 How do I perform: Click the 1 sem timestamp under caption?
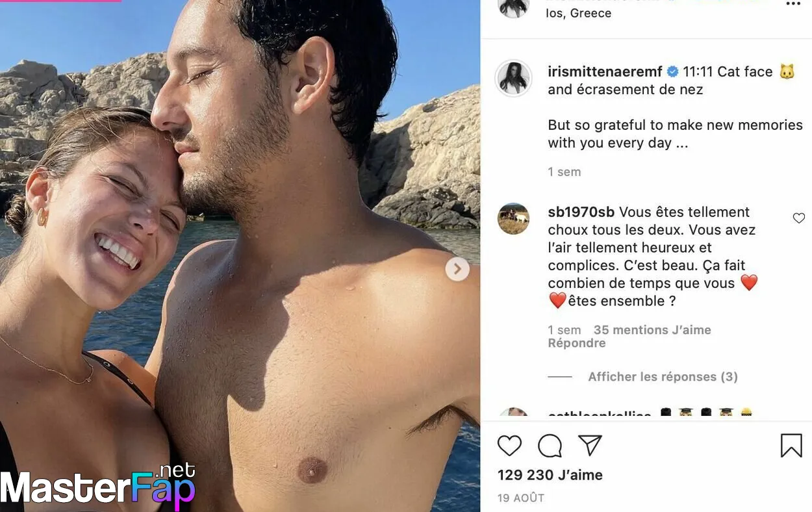tap(565, 172)
